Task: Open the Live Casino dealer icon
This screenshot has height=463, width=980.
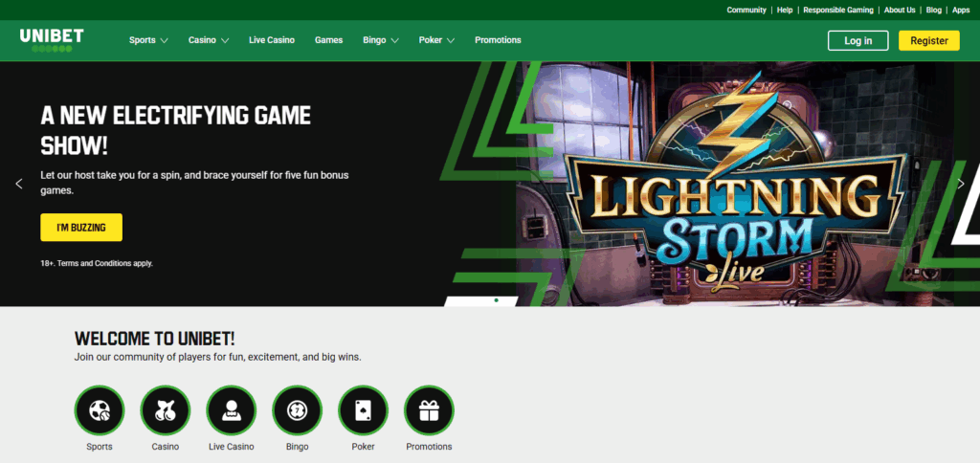Action: pyautogui.click(x=232, y=410)
